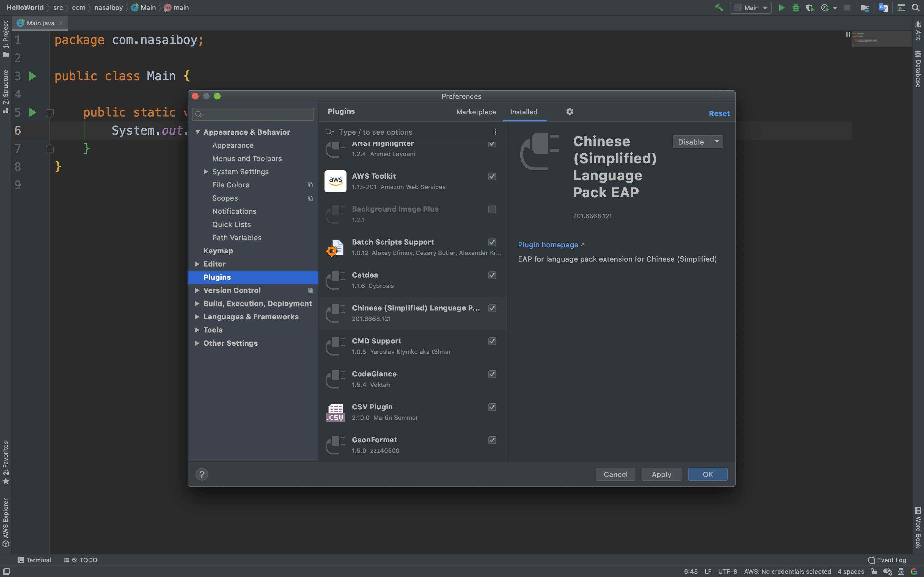Image resolution: width=924 pixels, height=577 pixels.
Task: Toggle the Background Image Plus checkbox
Action: (x=492, y=209)
